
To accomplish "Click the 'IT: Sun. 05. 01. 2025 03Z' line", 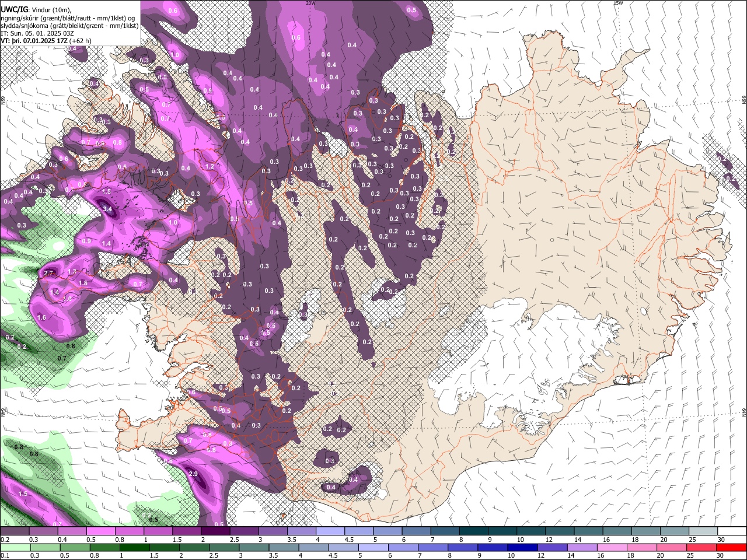I will [37, 33].
